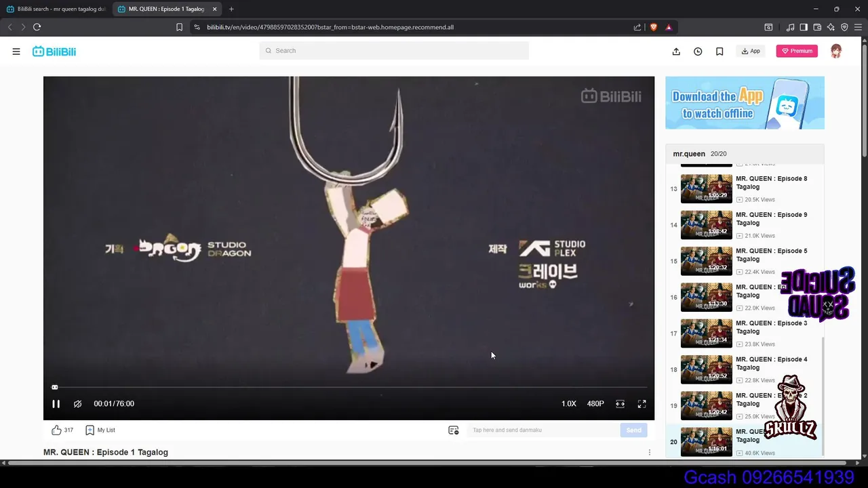Click the 20.5K Views text
Screen dimensions: 868x488
coord(759,200)
